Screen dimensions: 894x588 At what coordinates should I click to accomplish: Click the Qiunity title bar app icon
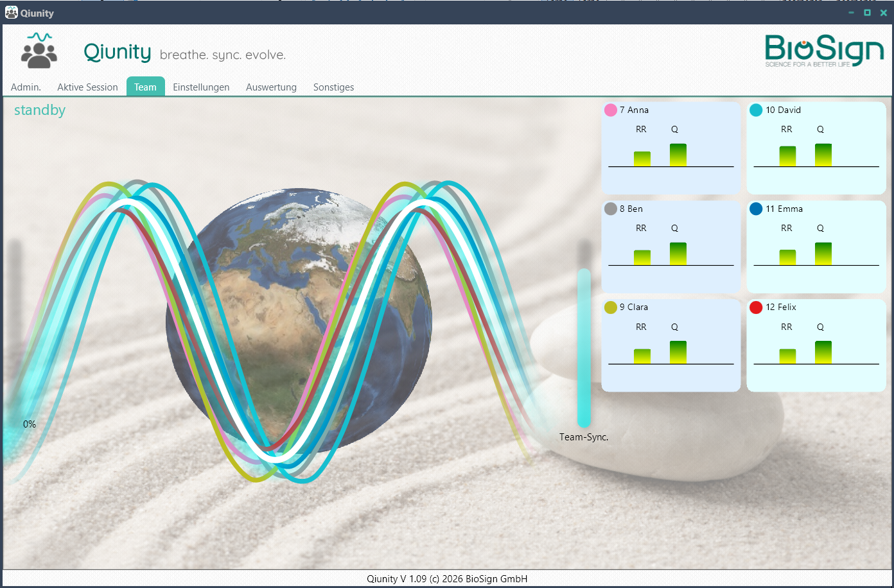point(11,13)
